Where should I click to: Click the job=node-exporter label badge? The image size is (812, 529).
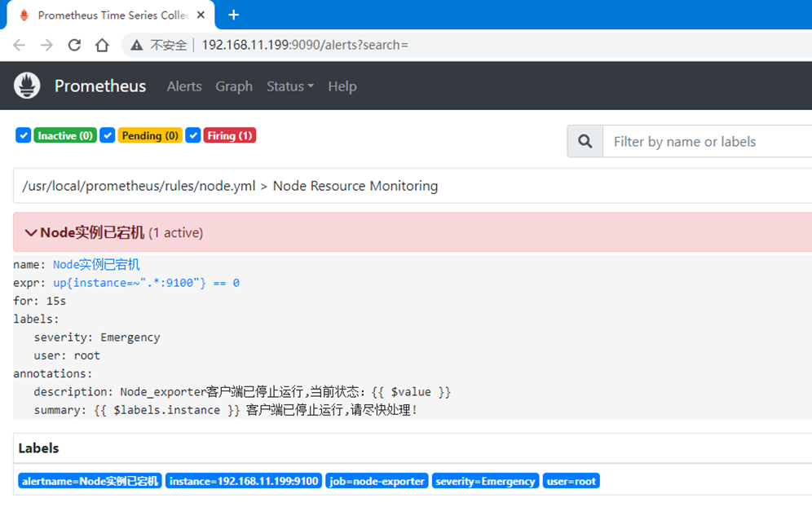pyautogui.click(x=377, y=481)
